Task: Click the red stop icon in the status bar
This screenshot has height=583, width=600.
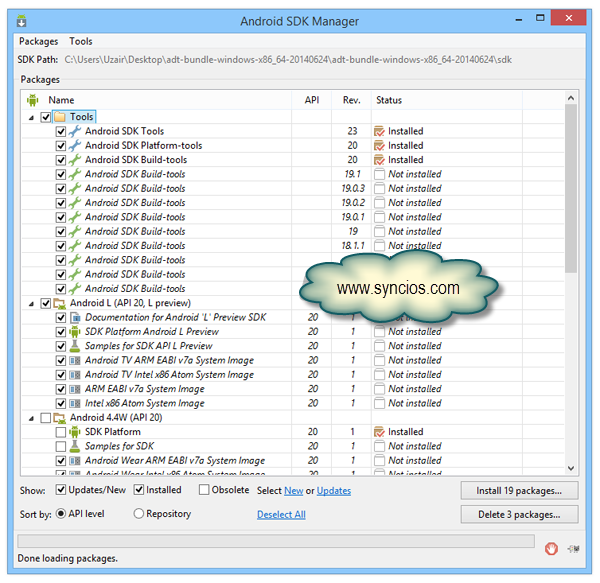Action: tap(551, 549)
